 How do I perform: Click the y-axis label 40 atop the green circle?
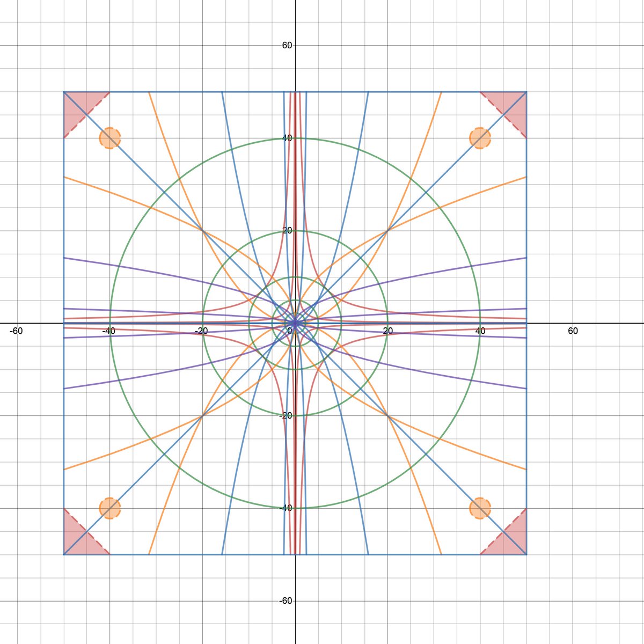pos(287,138)
